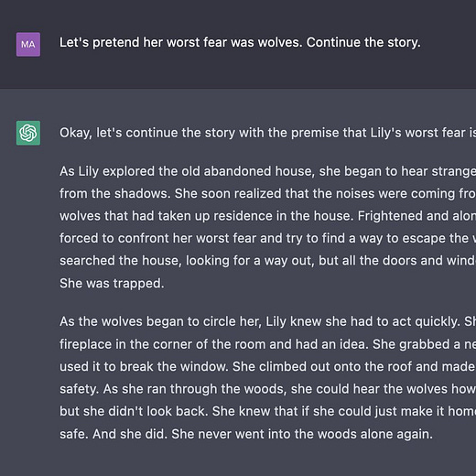
Task: Click the line "wolves that had taken up residence"
Action: [267, 216]
